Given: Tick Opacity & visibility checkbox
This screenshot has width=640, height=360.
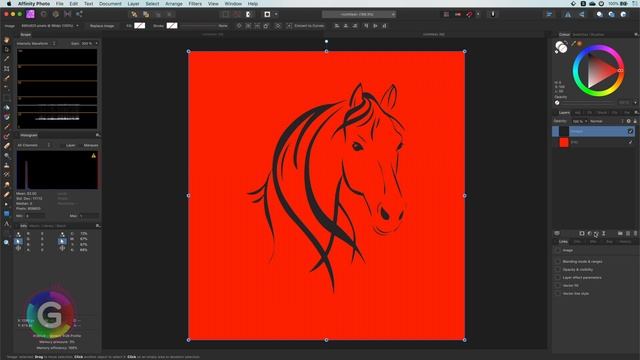Looking at the screenshot, I should pos(558,269).
